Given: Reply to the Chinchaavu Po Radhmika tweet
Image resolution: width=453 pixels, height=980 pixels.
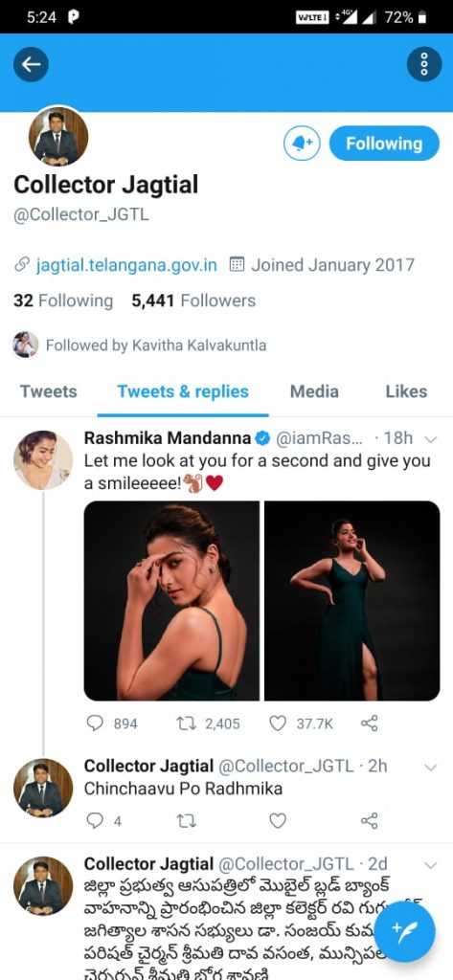Looking at the screenshot, I should tap(95, 820).
